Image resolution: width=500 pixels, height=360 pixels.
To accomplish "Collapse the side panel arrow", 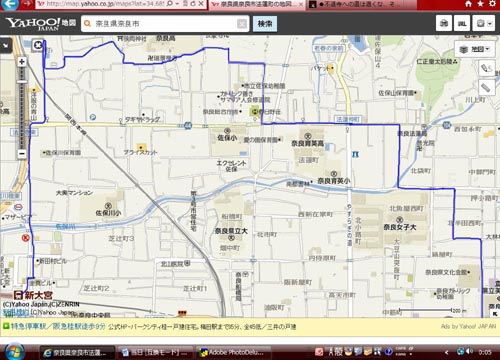I will pyautogui.click(x=6, y=45).
